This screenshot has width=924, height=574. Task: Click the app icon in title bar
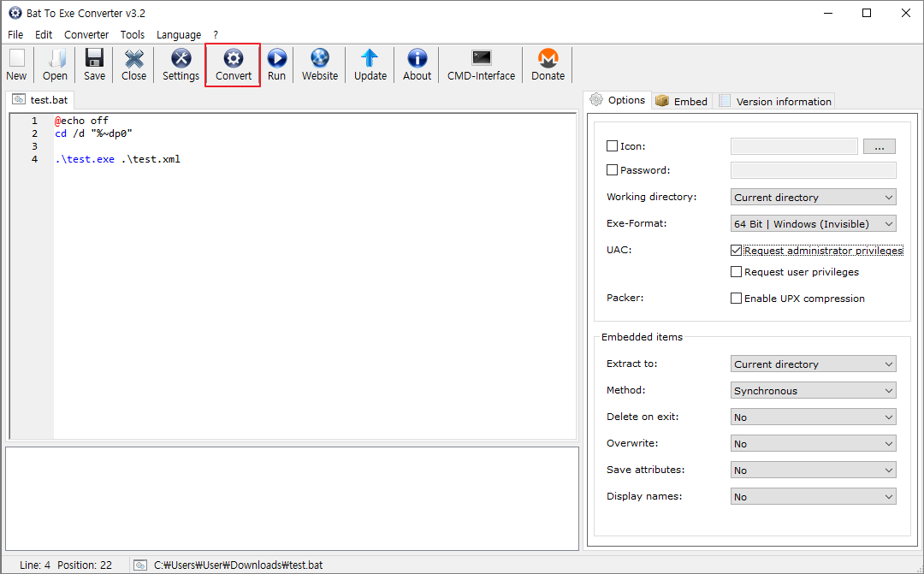(15, 13)
